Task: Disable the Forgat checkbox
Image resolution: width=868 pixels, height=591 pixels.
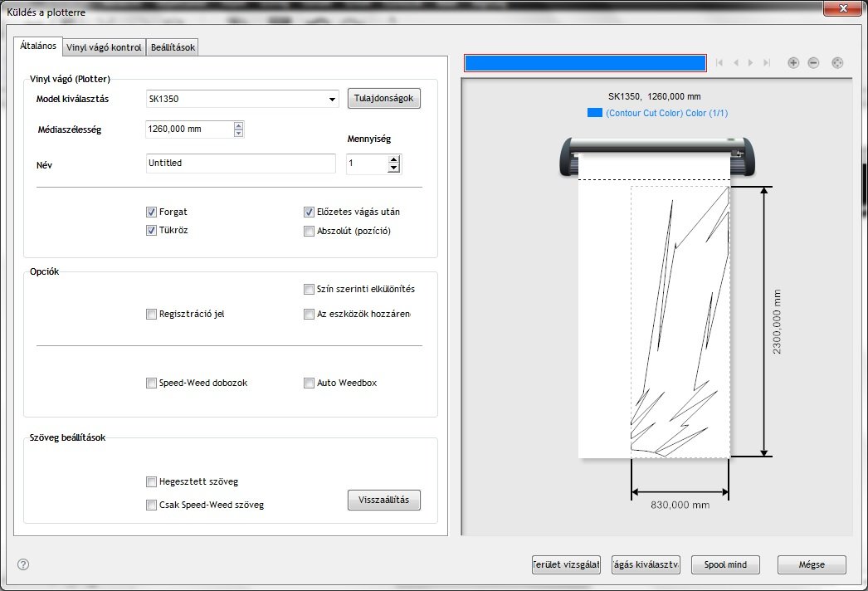Action: click(x=151, y=212)
